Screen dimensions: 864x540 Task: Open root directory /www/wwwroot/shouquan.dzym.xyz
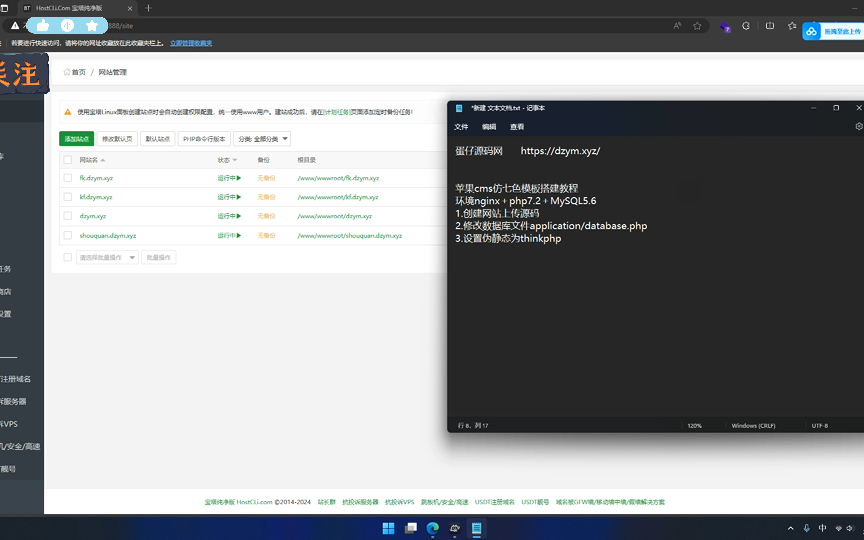point(349,235)
